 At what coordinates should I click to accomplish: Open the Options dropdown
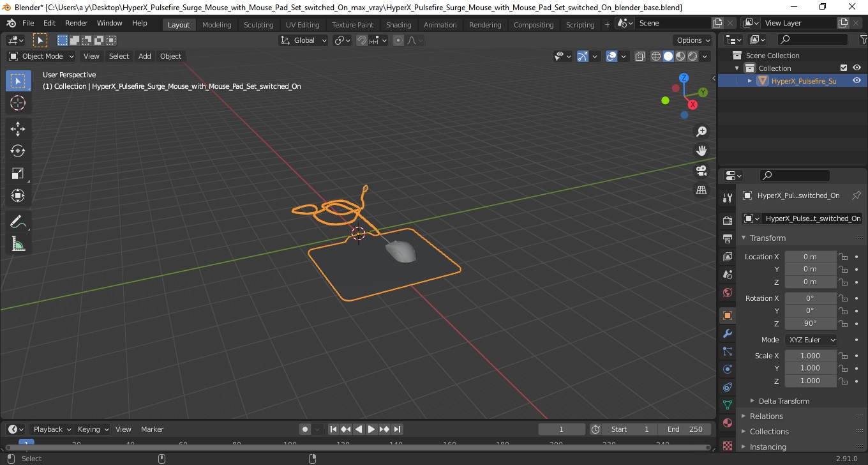pyautogui.click(x=694, y=40)
